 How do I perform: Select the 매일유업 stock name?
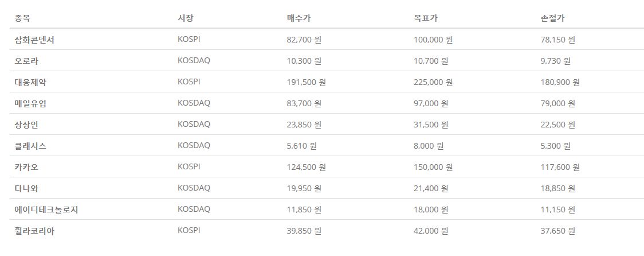tap(30, 104)
